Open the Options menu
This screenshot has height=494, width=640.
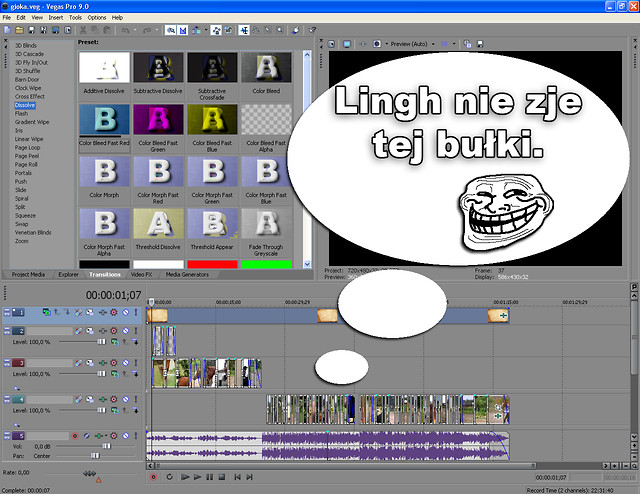[x=97, y=18]
